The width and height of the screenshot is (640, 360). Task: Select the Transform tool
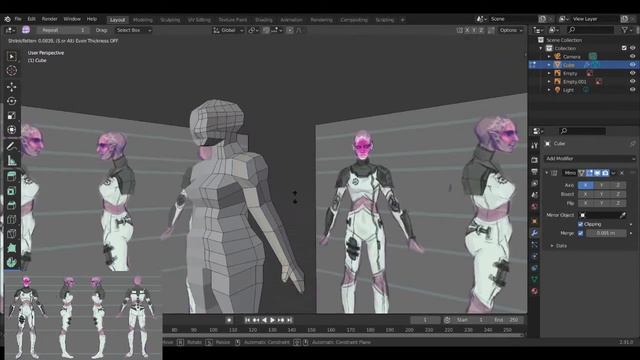11,130
